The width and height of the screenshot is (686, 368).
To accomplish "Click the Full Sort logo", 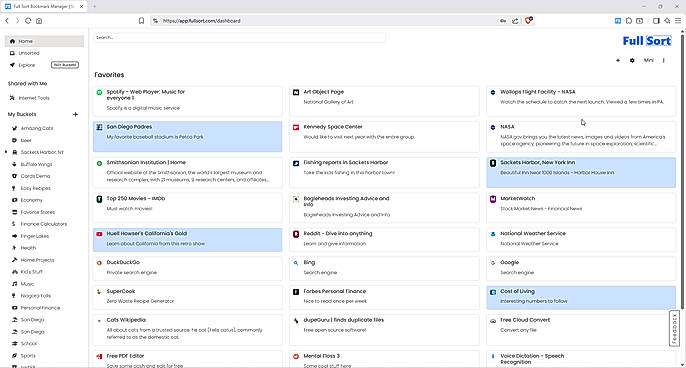I will coord(647,41).
